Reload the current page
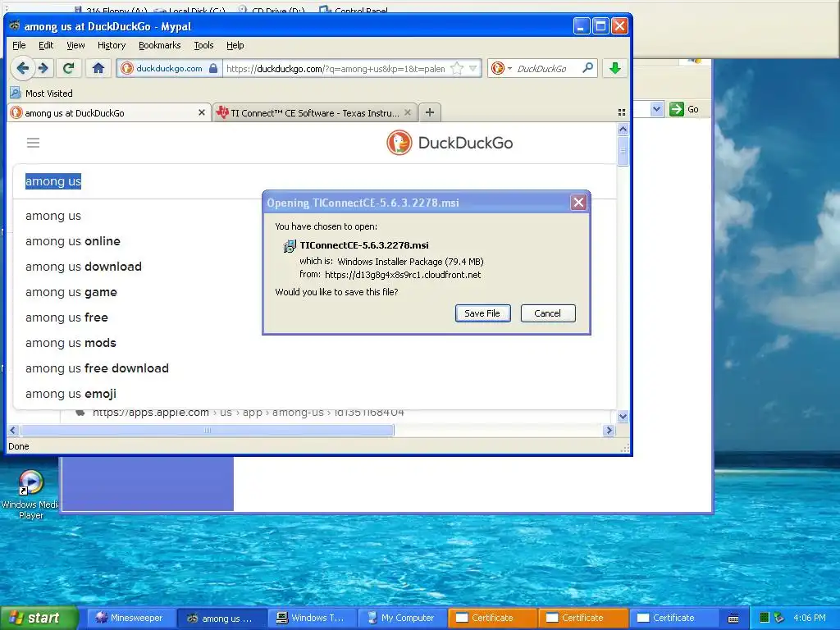Image resolution: width=840 pixels, height=630 pixels. pyautogui.click(x=68, y=68)
